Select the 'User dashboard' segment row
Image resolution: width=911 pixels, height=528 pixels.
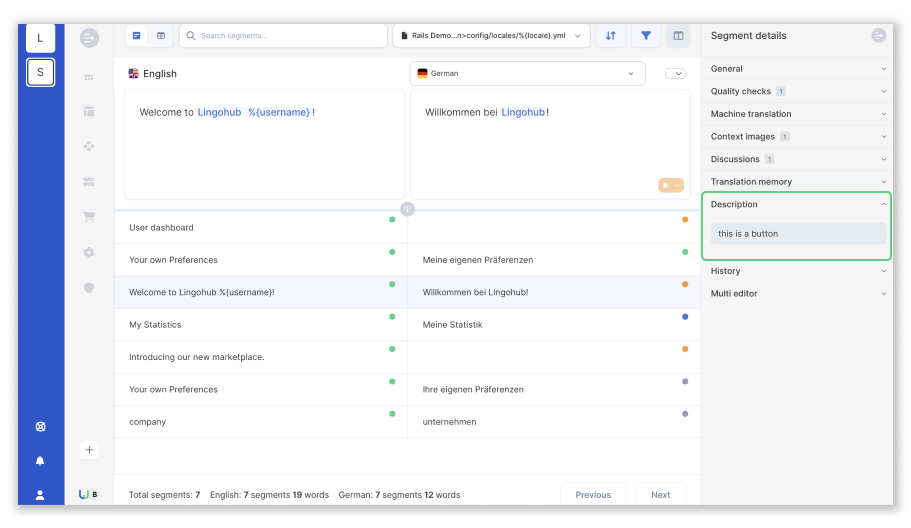point(260,227)
